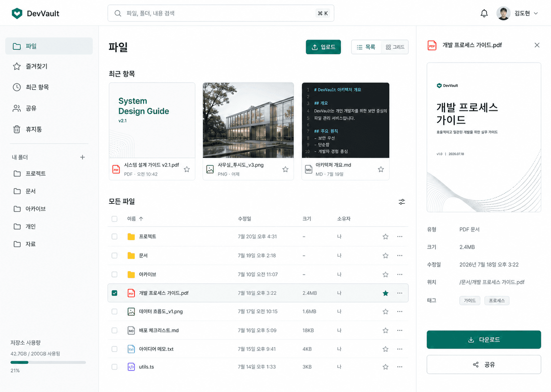Open notifications bell
The height and width of the screenshot is (392, 551).
[484, 13]
